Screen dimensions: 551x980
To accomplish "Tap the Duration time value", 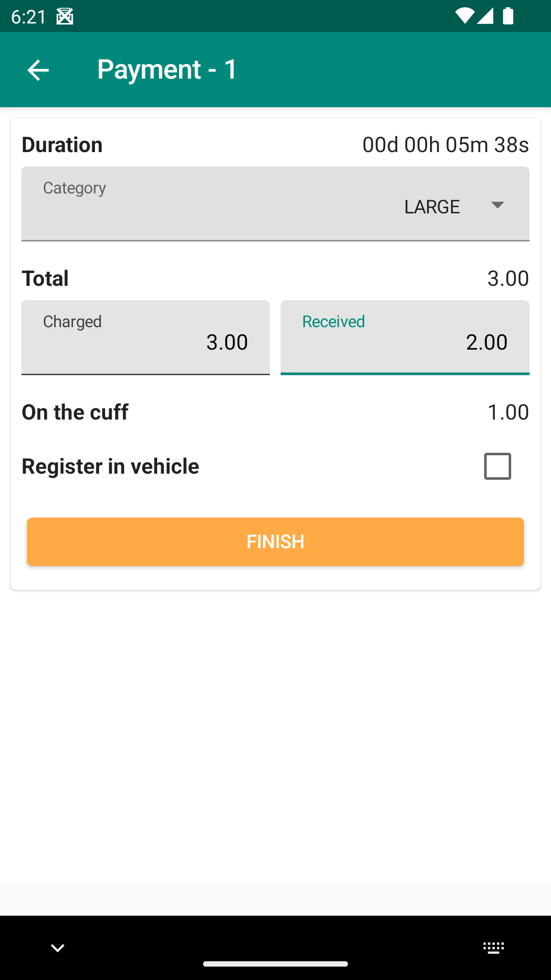I will (445, 145).
